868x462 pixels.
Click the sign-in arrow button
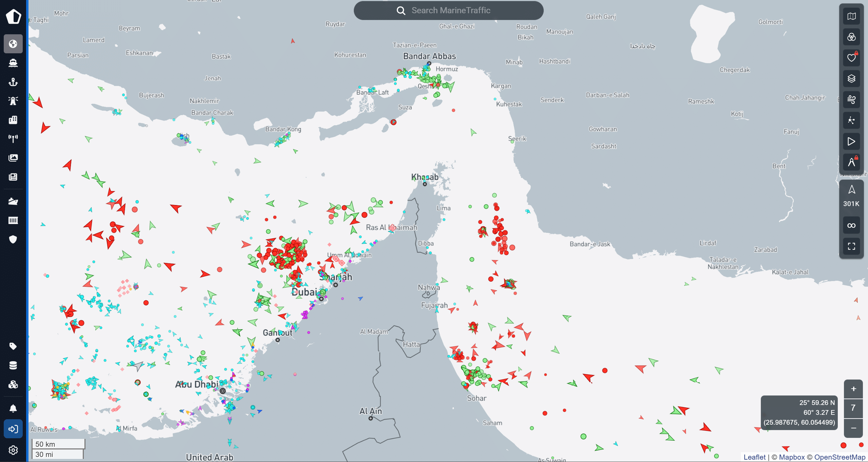13,429
